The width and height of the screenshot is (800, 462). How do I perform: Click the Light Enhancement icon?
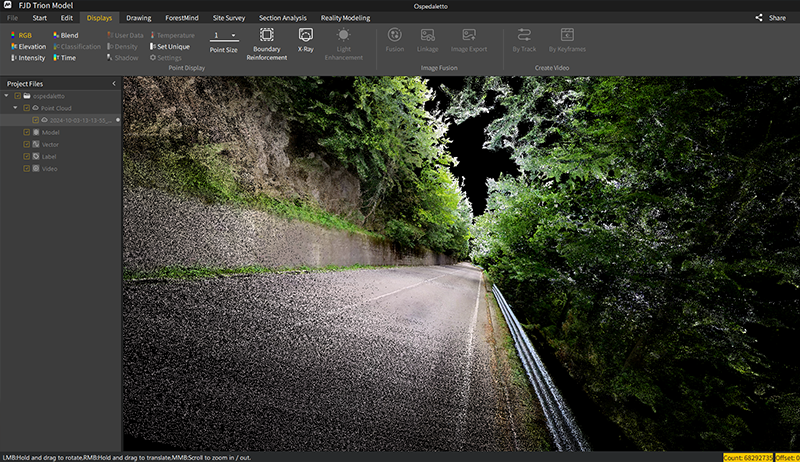(x=344, y=35)
